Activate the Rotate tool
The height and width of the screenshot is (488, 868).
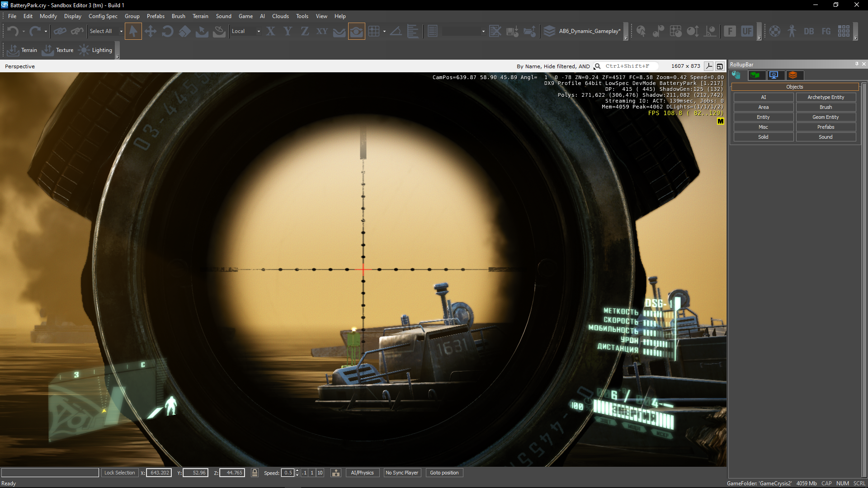[x=167, y=31]
